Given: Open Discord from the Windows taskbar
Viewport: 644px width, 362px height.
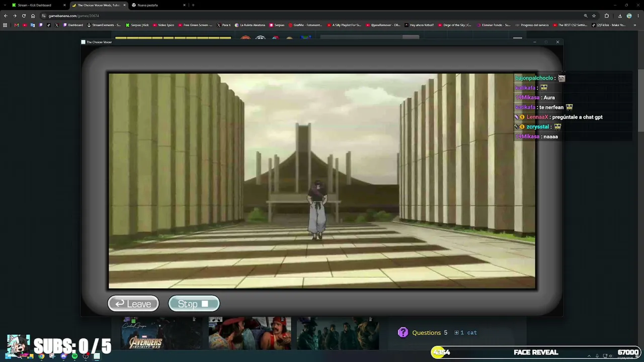Looking at the screenshot, I should point(63,356).
